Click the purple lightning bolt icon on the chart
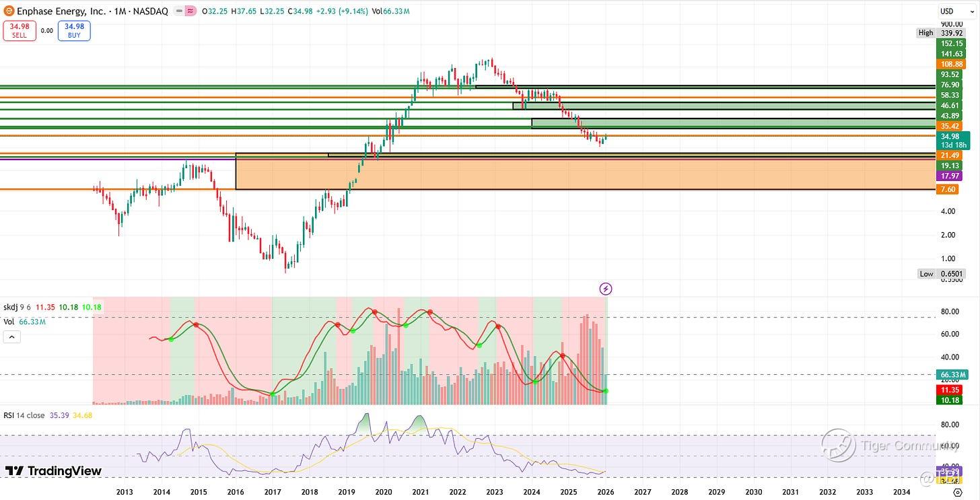The image size is (980, 500). (x=606, y=289)
